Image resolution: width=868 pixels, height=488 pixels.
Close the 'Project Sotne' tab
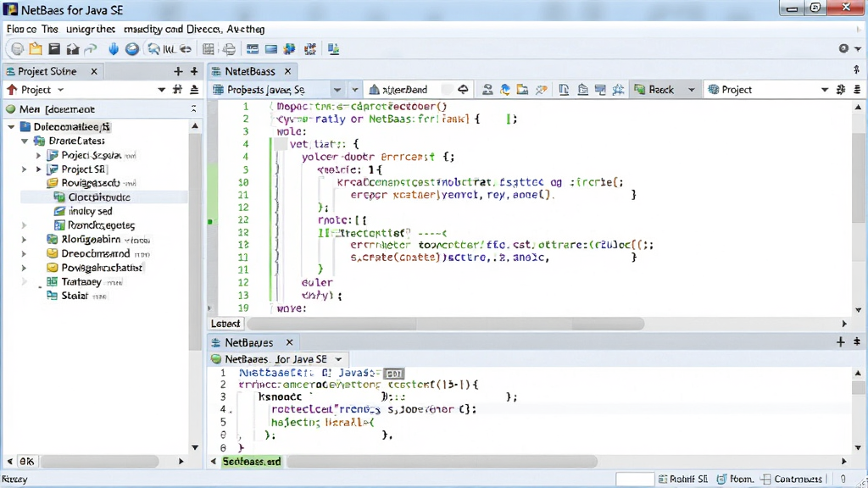[x=94, y=71]
